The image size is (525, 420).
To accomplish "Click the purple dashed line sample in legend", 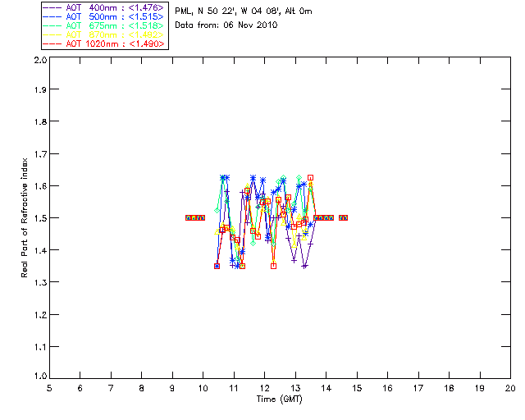I will (x=52, y=7).
